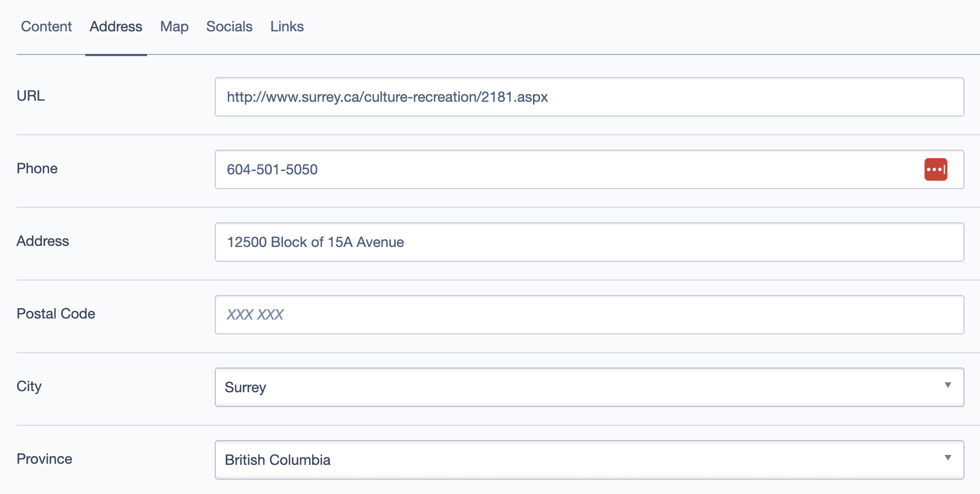Viewport: 980px width, 494px height.
Task: Select the Address tab
Action: pyautogui.click(x=116, y=26)
